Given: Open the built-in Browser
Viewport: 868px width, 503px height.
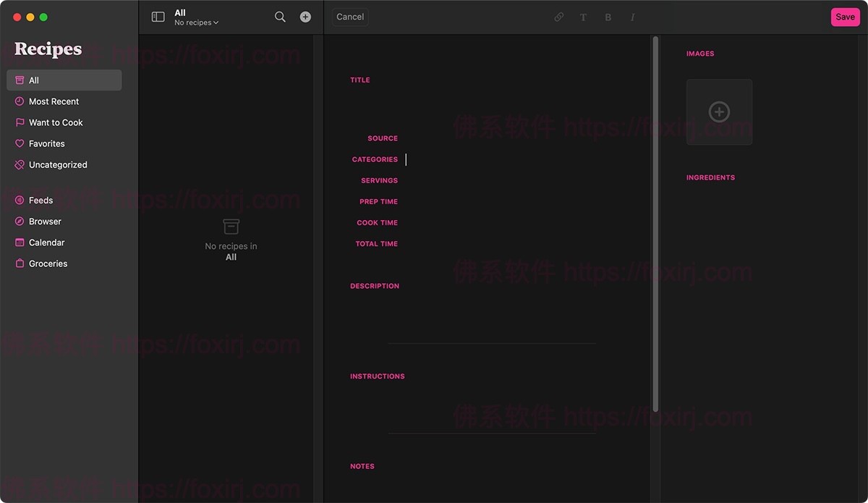Looking at the screenshot, I should [45, 221].
